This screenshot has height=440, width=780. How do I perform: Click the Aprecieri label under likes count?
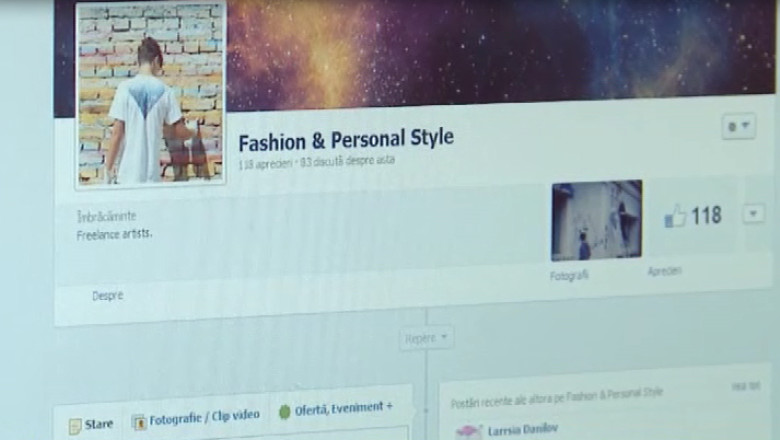pyautogui.click(x=664, y=271)
